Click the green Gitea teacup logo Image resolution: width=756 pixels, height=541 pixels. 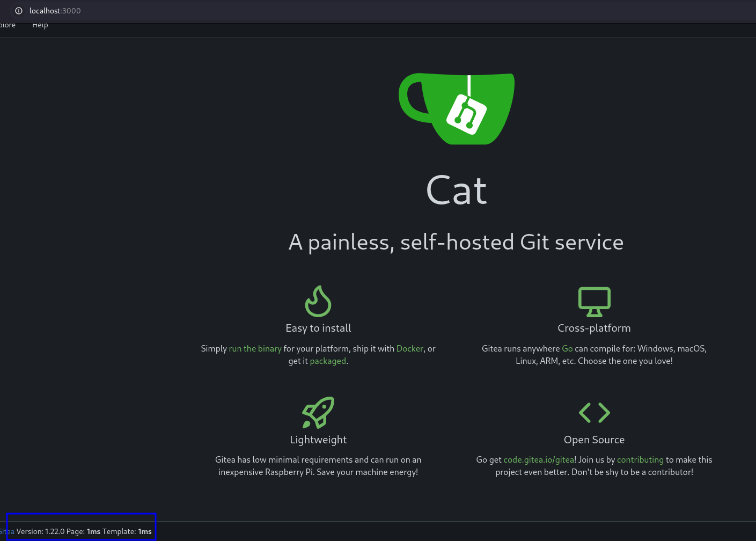tap(457, 109)
